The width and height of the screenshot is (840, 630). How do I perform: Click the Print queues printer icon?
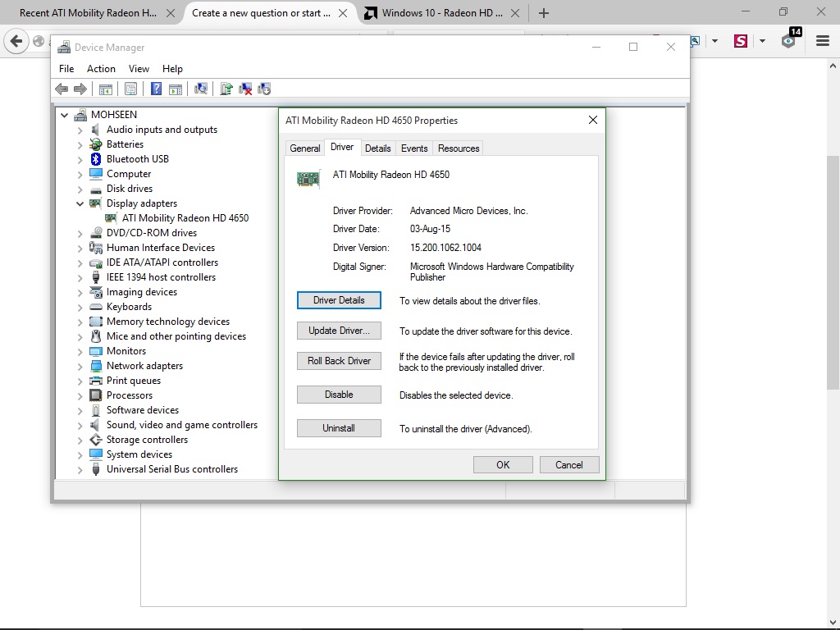pos(96,381)
